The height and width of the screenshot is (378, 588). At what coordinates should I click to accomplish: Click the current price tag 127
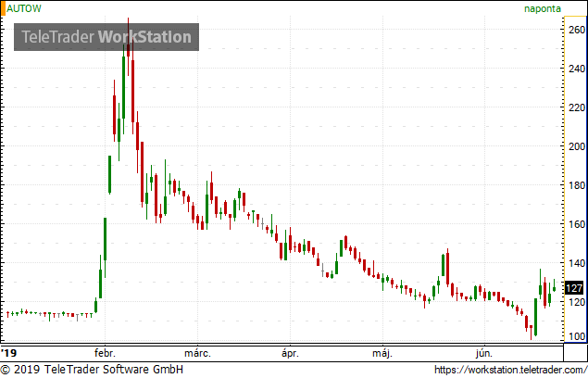574,288
